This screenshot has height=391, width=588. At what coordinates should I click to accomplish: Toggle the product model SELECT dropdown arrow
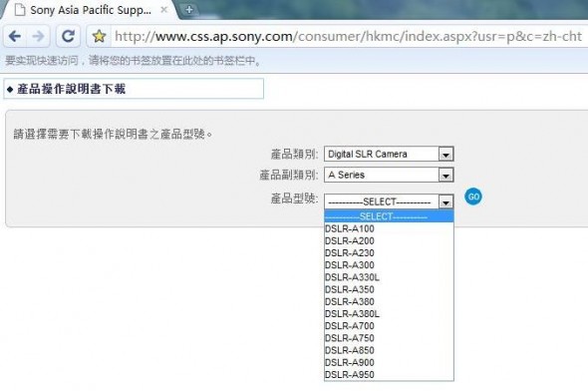(x=445, y=202)
